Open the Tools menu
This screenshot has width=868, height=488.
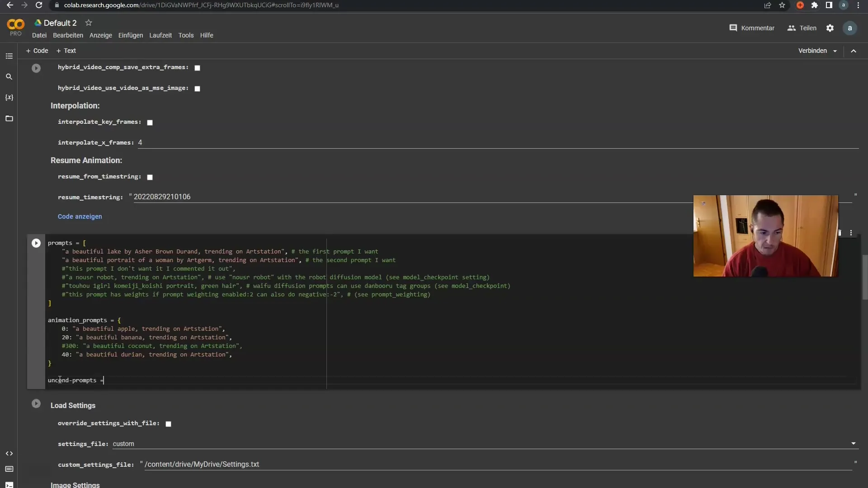(186, 35)
